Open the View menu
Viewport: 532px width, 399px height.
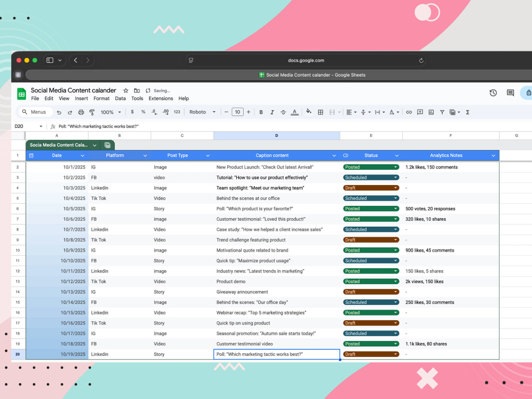coord(64,98)
